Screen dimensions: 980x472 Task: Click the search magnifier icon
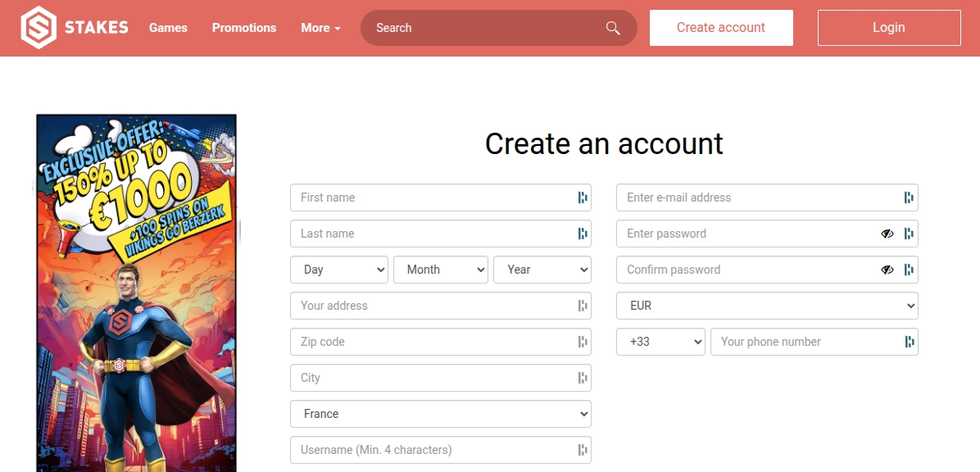click(x=613, y=28)
